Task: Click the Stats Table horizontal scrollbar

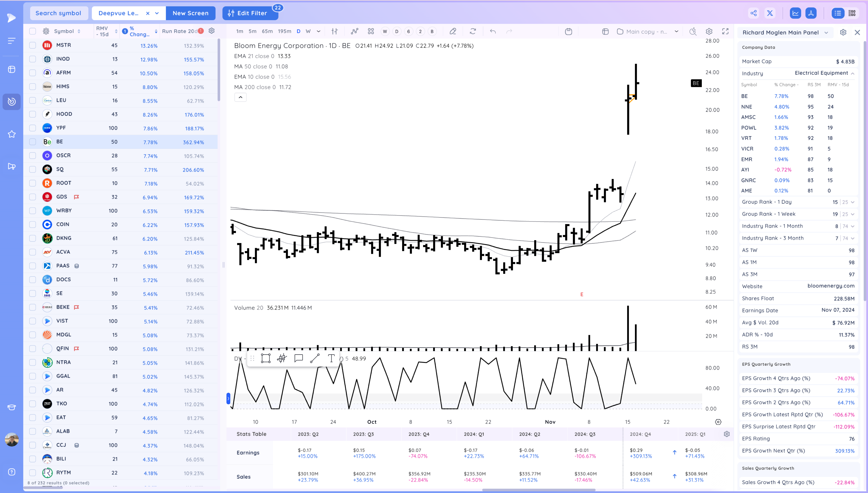Action: [539, 490]
